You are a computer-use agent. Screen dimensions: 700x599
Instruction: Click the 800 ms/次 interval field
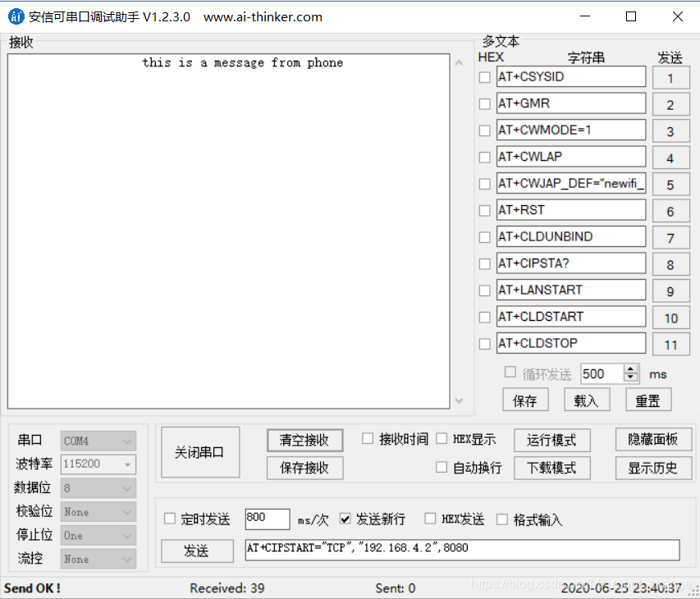(268, 519)
